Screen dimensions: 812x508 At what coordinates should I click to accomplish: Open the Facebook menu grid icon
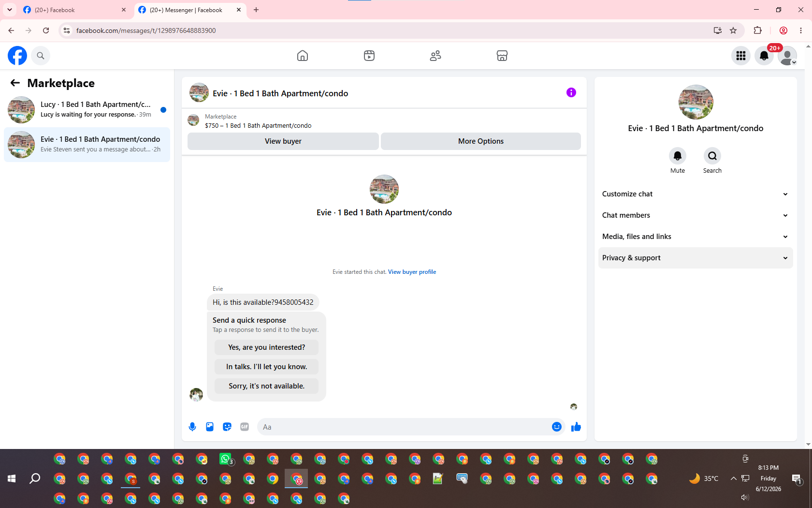click(741, 56)
